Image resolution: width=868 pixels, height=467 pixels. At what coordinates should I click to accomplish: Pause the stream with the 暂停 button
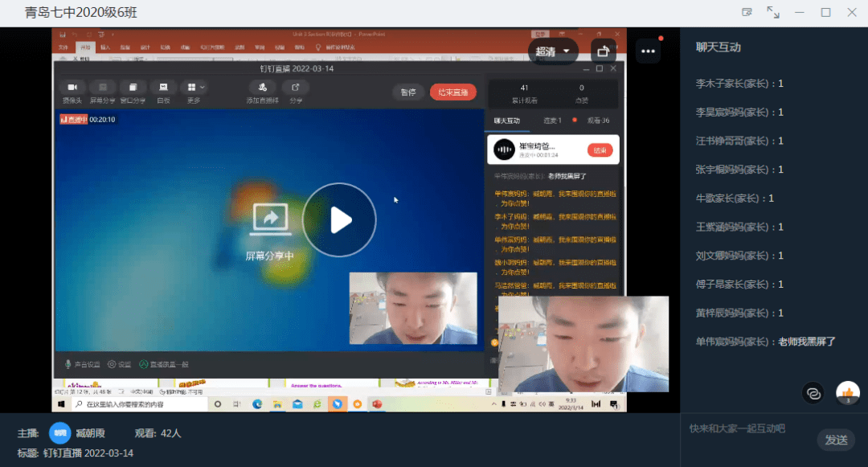[408, 92]
